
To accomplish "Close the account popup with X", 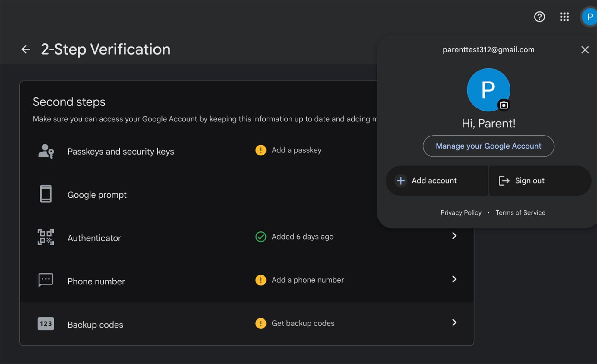I will (585, 50).
